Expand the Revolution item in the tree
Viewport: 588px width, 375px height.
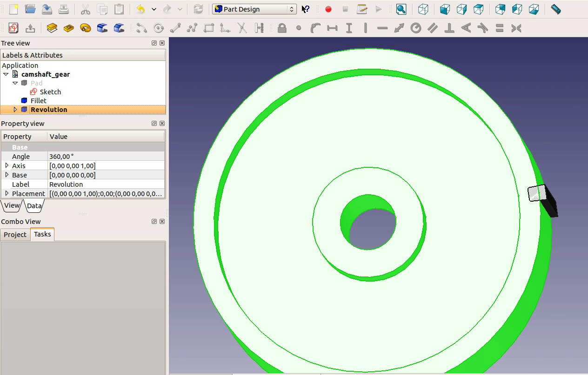(x=15, y=109)
